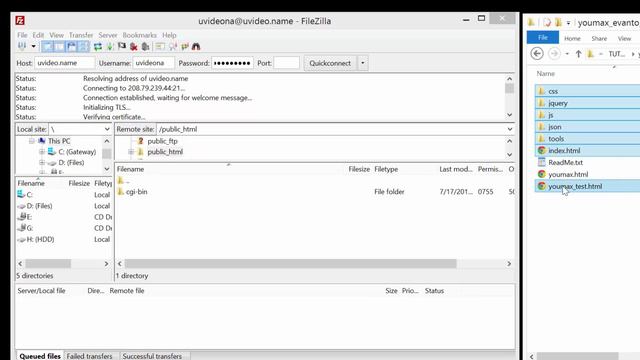Open the directory listing filters icon
Viewport: 640px width, 360px height.
pyautogui.click(x=160, y=47)
